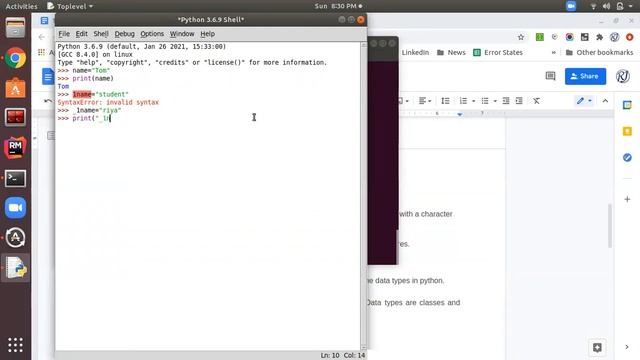This screenshot has width=640, height=360.
Task: Click the Google Docs page scrollbar
Action: [x=610, y=226]
